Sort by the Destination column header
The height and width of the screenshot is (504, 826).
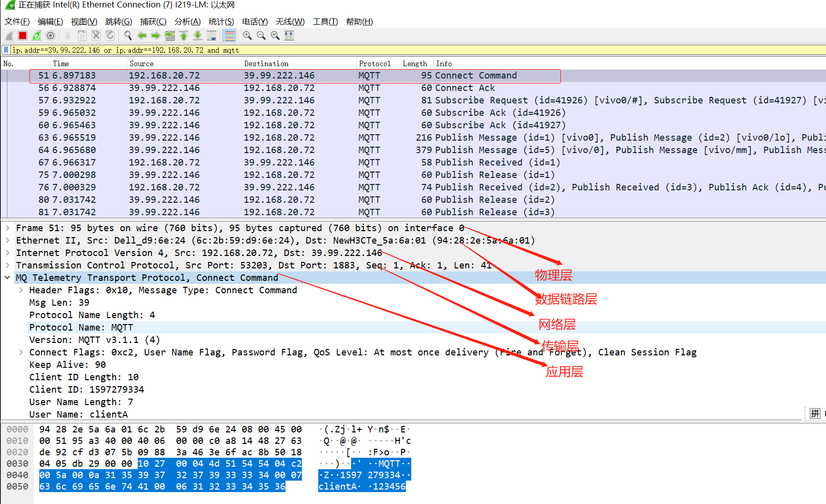point(299,64)
